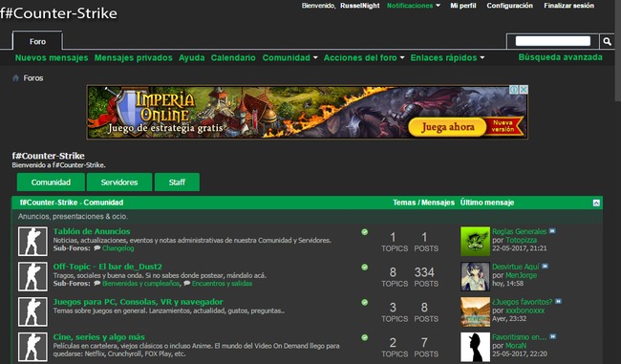The height and width of the screenshot is (364, 621).
Task: View MenJorge's profile
Action: 522,275
